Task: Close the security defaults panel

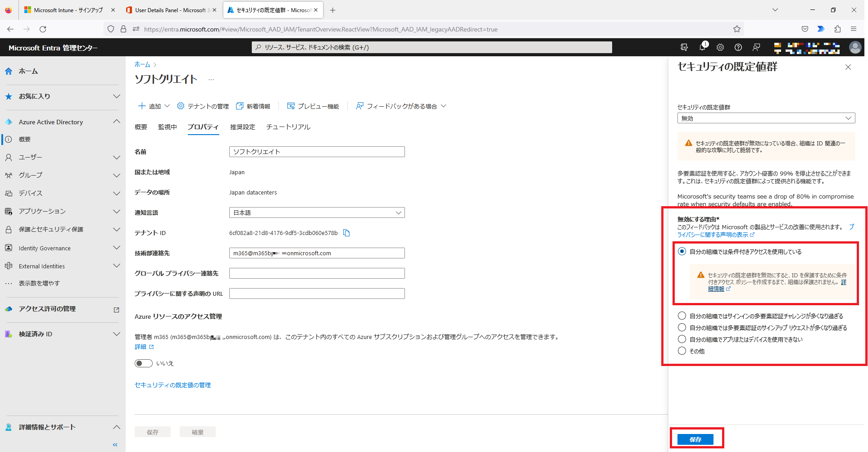Action: point(848,67)
